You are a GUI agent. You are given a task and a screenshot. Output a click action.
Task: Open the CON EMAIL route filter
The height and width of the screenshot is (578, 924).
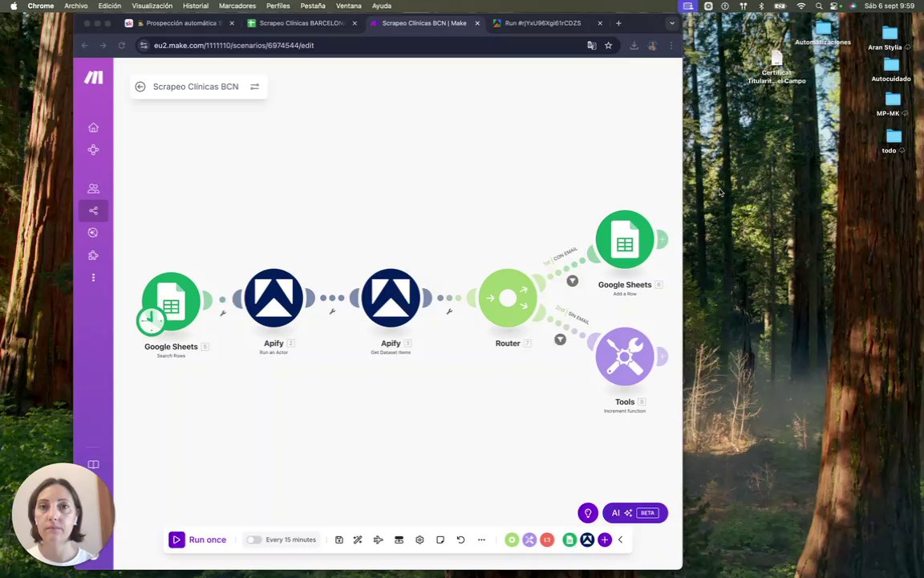click(572, 281)
